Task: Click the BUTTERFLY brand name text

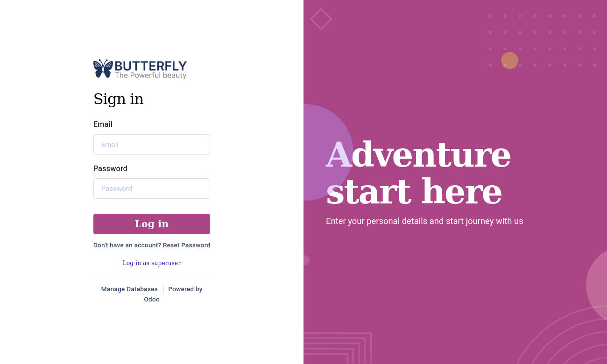Action: [x=151, y=66]
